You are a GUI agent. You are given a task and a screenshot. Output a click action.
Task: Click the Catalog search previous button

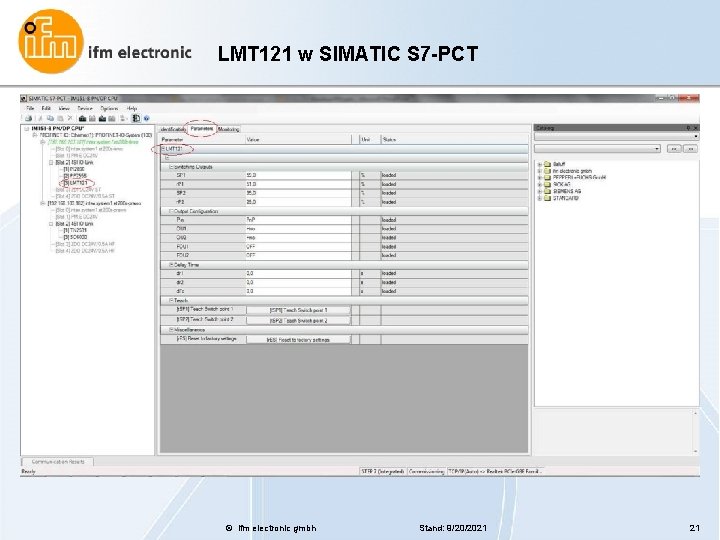coord(674,149)
